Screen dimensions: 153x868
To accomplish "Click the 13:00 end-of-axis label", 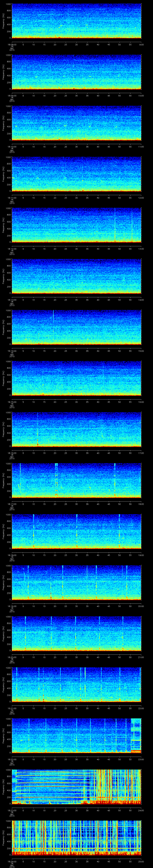I will (x=141, y=249).
